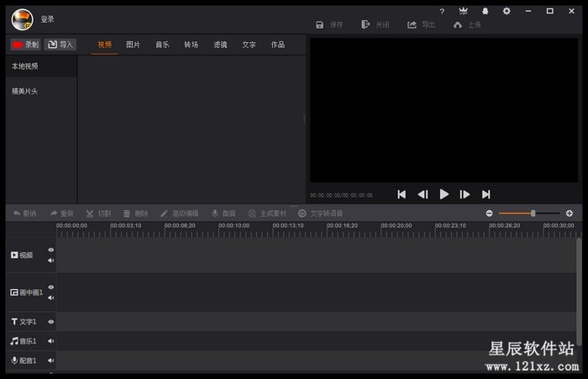This screenshot has height=379, width=588.
Task: Switch to the 作品 tab
Action: pyautogui.click(x=278, y=45)
